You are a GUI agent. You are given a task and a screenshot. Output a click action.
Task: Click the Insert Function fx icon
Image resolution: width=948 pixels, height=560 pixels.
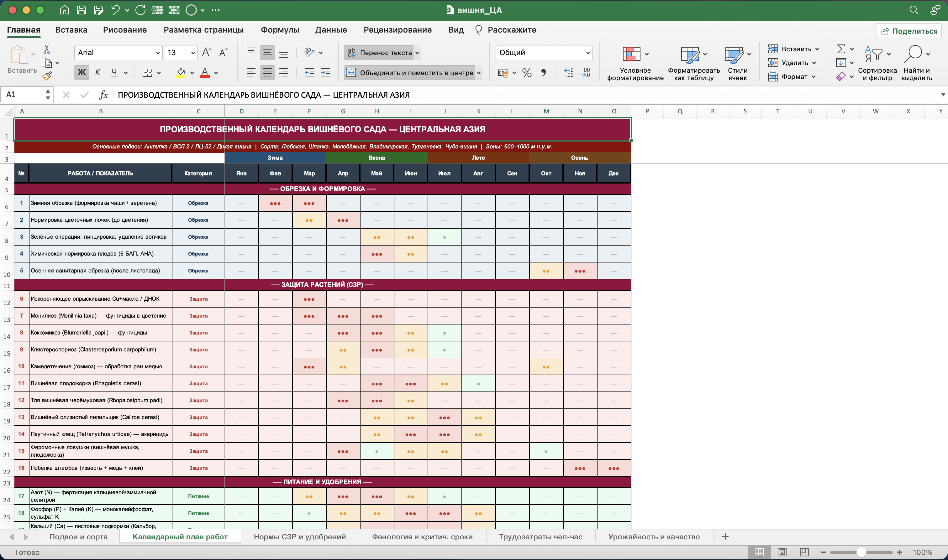pos(103,95)
